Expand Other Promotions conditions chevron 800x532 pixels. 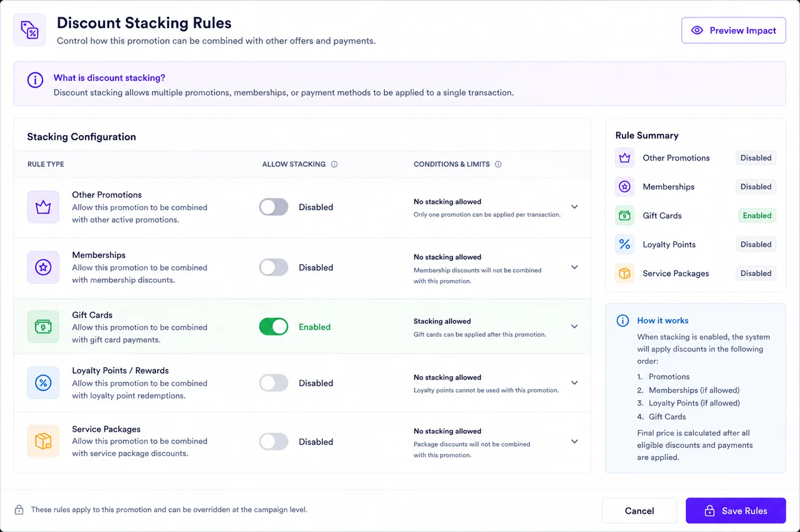tap(575, 207)
